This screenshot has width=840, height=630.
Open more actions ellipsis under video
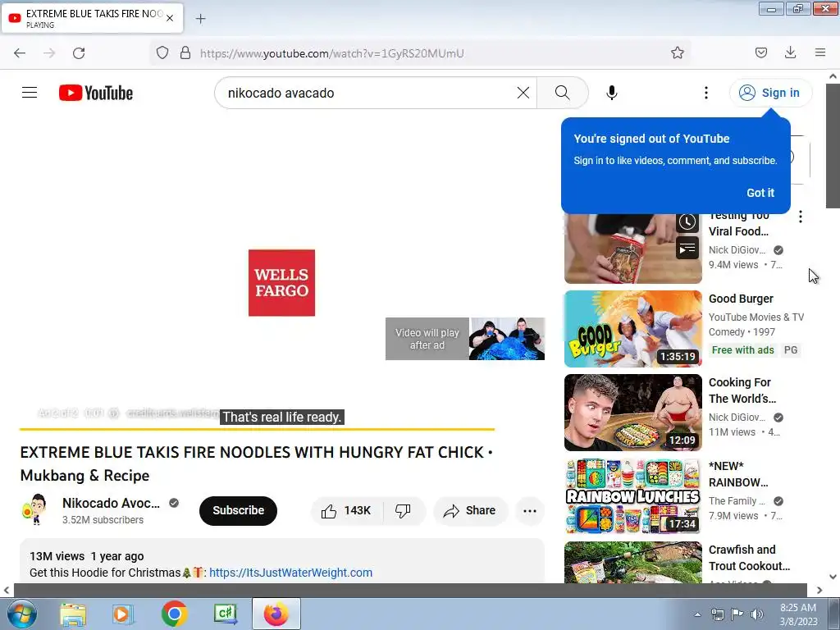click(x=530, y=511)
